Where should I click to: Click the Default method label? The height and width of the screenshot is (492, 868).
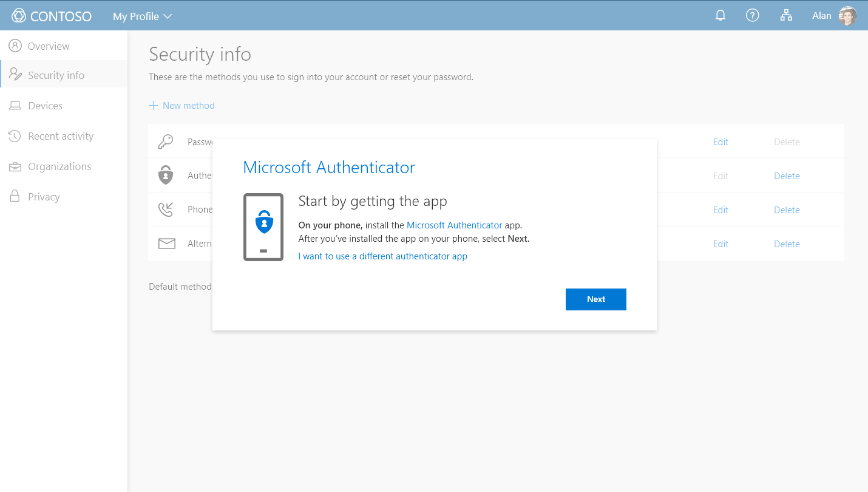[x=180, y=286]
